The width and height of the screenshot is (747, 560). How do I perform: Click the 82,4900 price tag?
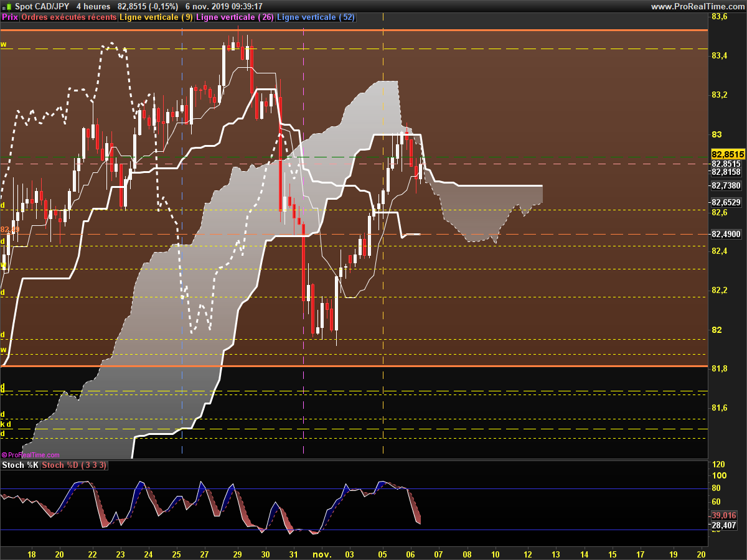point(726,235)
